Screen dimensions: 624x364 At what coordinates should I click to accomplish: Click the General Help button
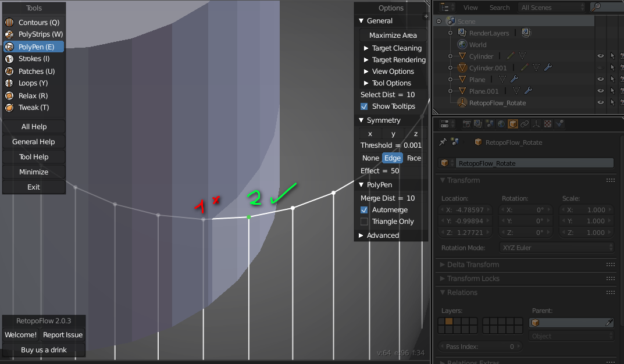tap(34, 142)
